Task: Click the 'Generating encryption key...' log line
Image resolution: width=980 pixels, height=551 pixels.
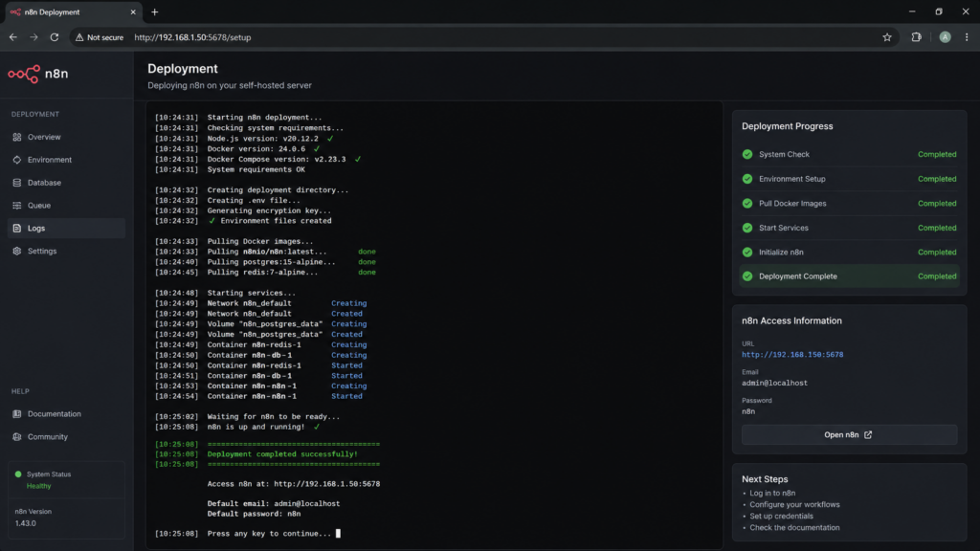Action: [269, 210]
